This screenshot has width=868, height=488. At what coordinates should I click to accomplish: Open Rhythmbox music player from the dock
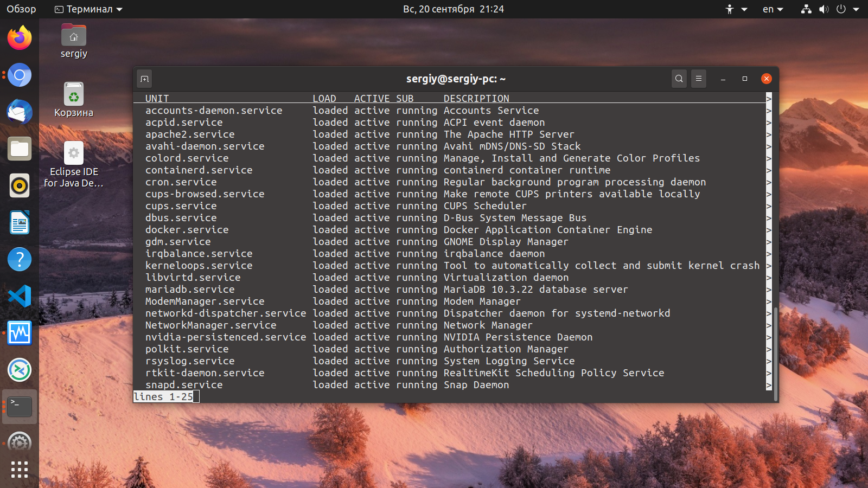pyautogui.click(x=20, y=185)
